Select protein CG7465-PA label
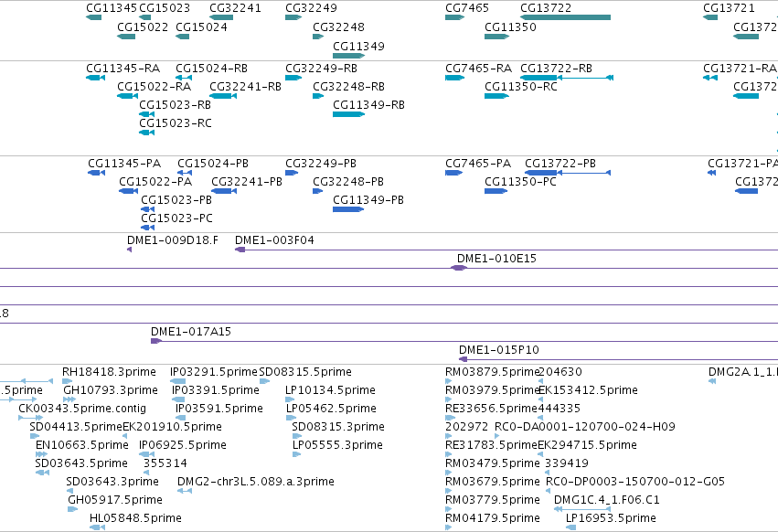Viewport: 778px width, 532px height. [x=478, y=164]
